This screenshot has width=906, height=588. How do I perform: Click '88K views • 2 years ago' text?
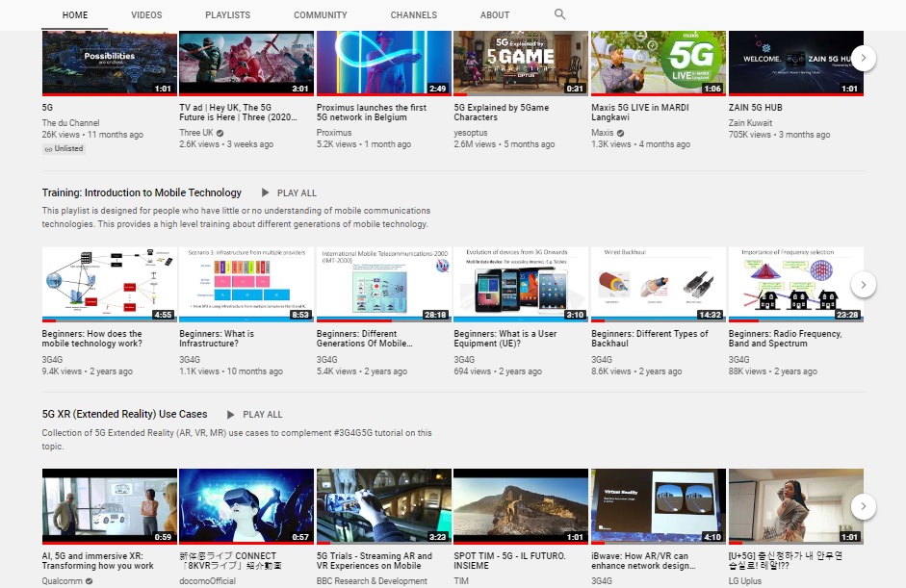pos(772,371)
